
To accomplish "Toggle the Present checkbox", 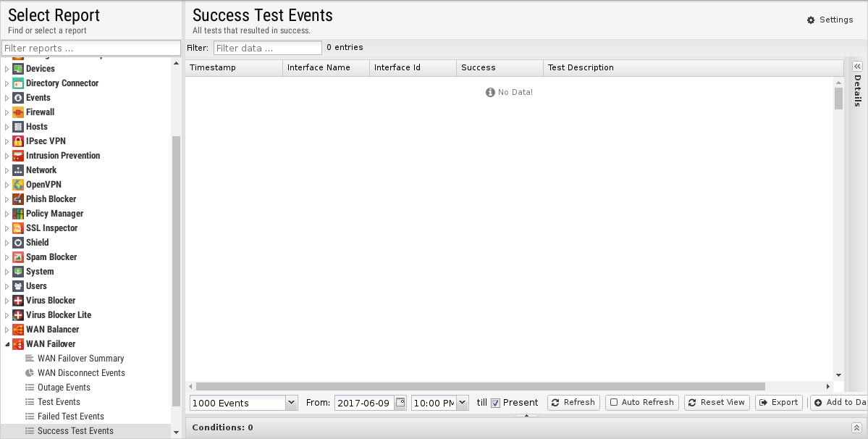I will click(x=495, y=403).
